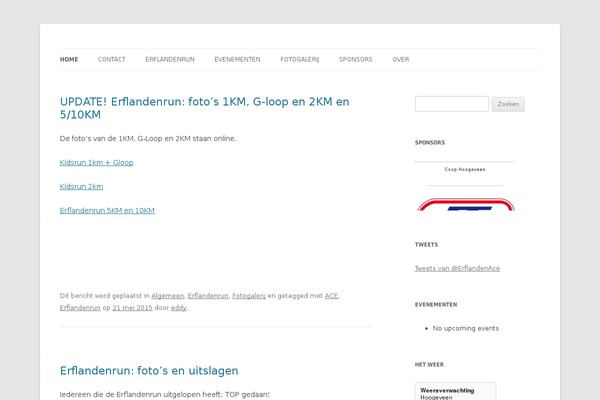Open the Kidsrun 2km photo link

coord(81,186)
